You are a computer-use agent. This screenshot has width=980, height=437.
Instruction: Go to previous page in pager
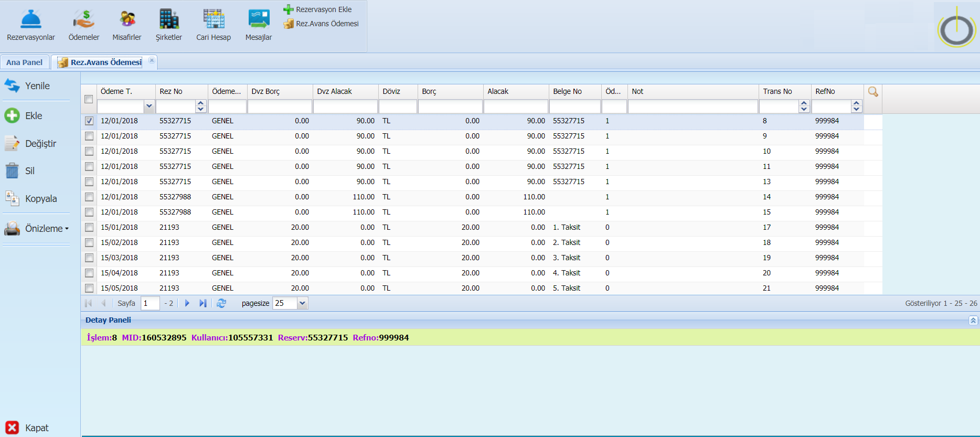[103, 303]
